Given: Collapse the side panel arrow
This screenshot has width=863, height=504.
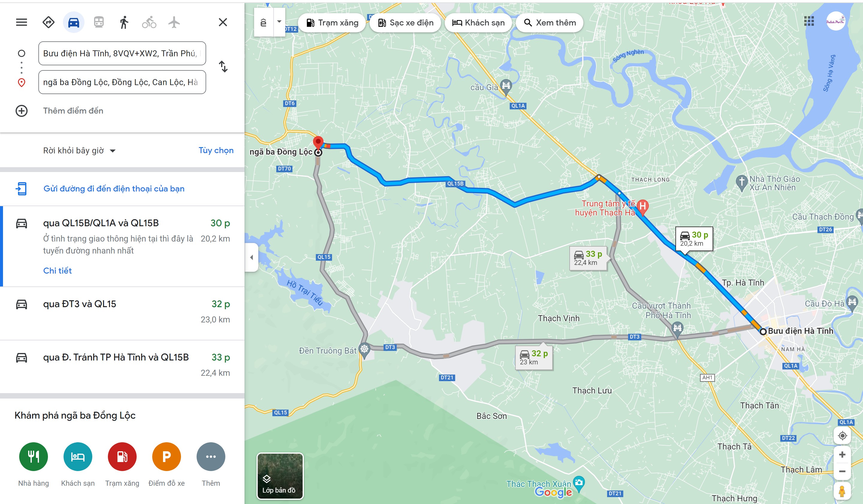Looking at the screenshot, I should click(251, 257).
